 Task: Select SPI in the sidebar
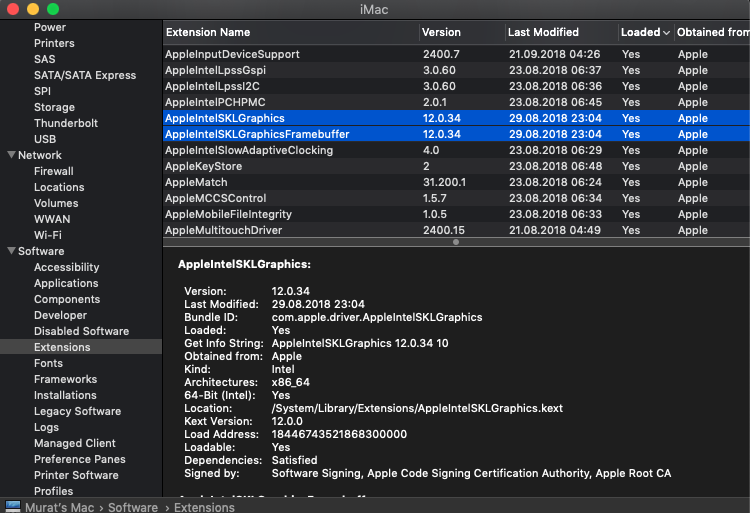click(x=42, y=91)
